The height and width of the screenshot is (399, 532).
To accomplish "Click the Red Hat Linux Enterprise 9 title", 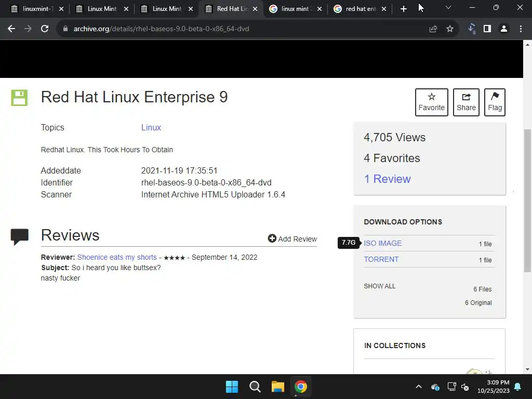I will (134, 97).
